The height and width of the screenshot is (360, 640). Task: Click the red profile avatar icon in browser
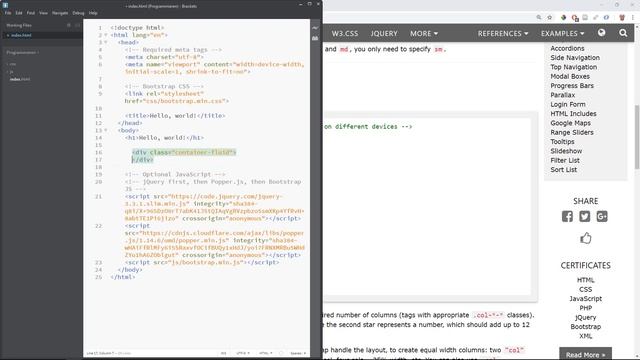point(622,18)
